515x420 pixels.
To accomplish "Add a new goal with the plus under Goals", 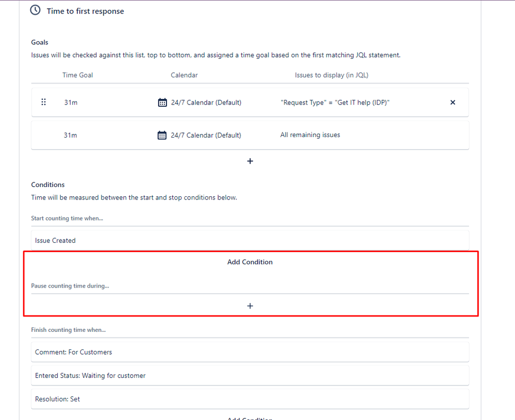I will coord(250,161).
